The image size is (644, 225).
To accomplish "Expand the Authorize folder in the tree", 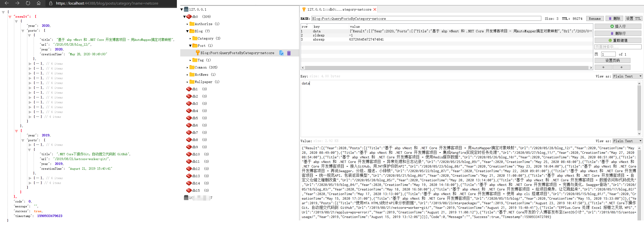I will click(x=187, y=24).
